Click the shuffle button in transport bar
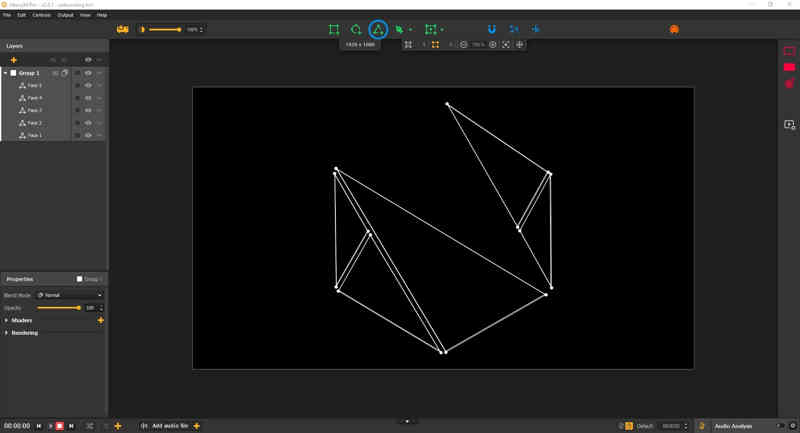 [x=89, y=426]
